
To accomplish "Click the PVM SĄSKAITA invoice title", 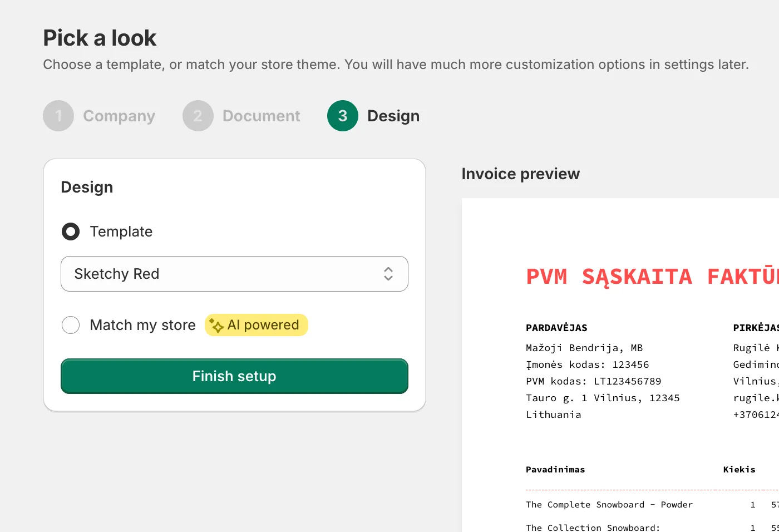I will click(652, 277).
